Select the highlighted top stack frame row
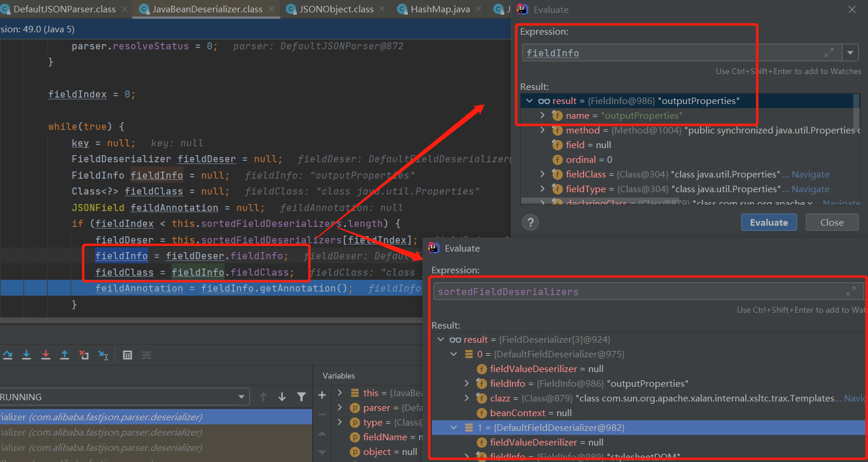 click(156, 417)
